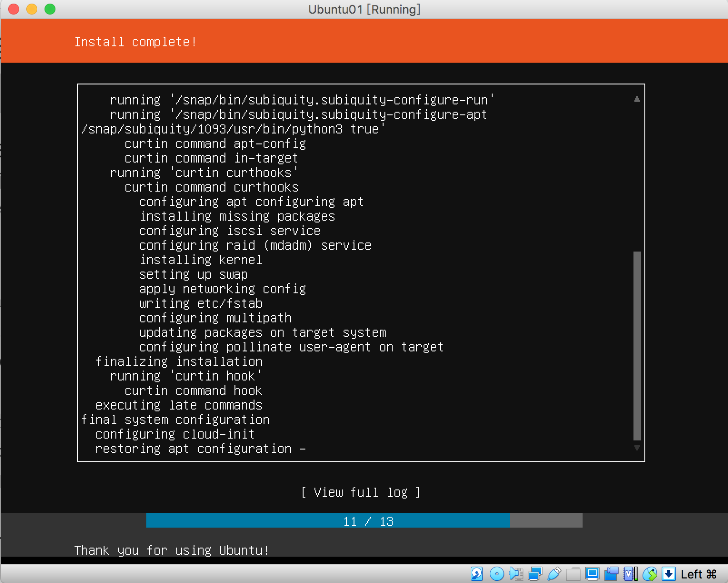Click the 'apply networking config' log line
728x583 pixels.
click(223, 289)
